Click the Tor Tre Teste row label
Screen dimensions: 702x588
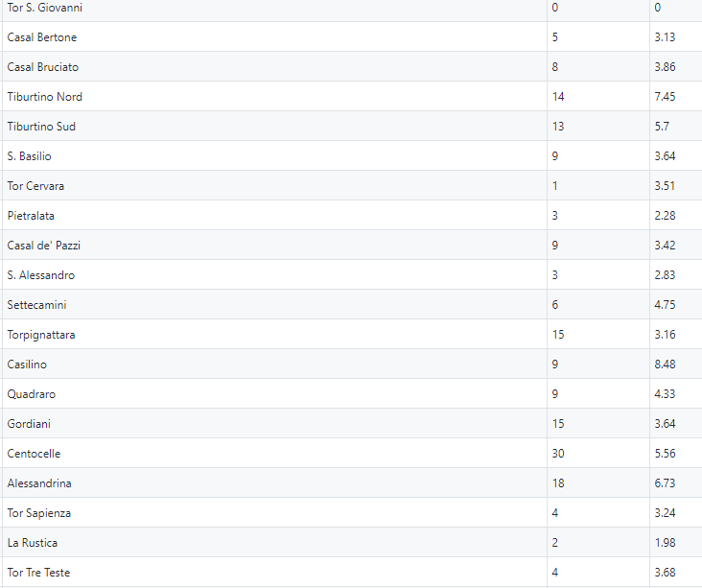pyautogui.click(x=38, y=573)
